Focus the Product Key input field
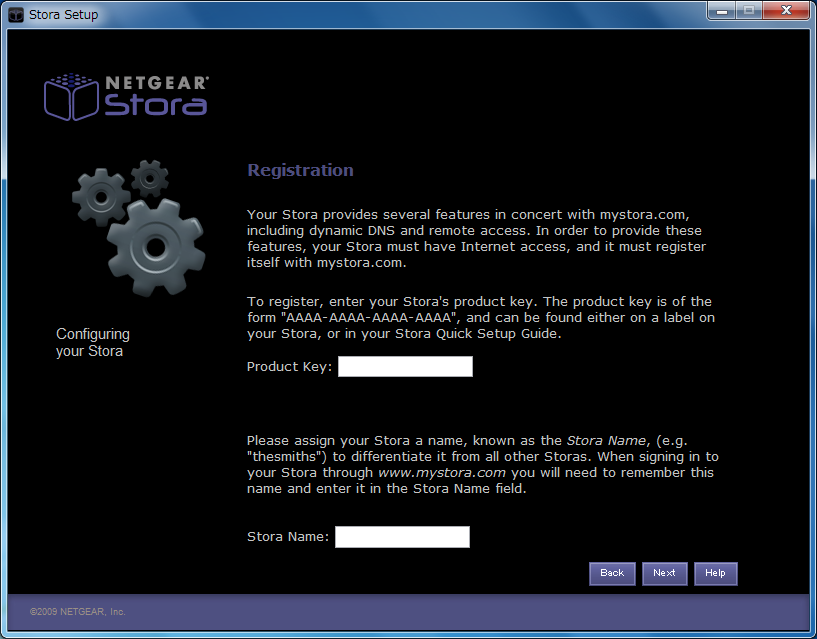817x639 pixels. [405, 367]
